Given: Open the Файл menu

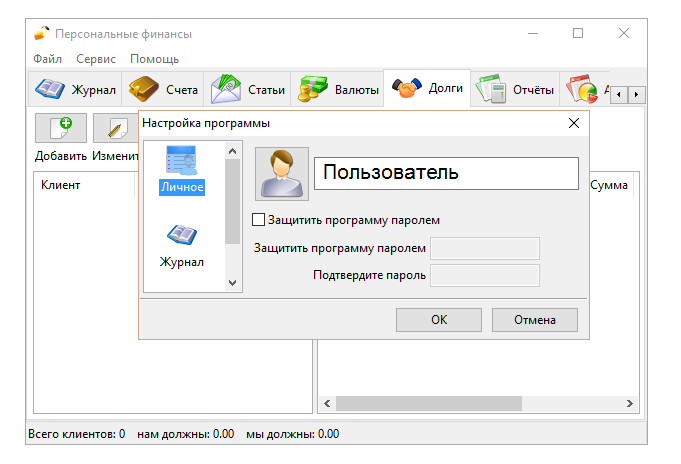Looking at the screenshot, I should pyautogui.click(x=47, y=59).
